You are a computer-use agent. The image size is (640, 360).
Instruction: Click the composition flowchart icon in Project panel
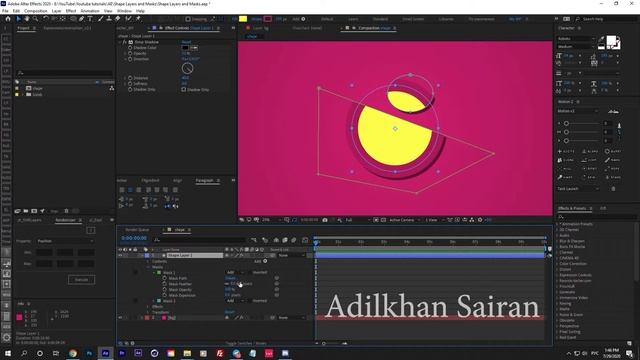pos(111,88)
